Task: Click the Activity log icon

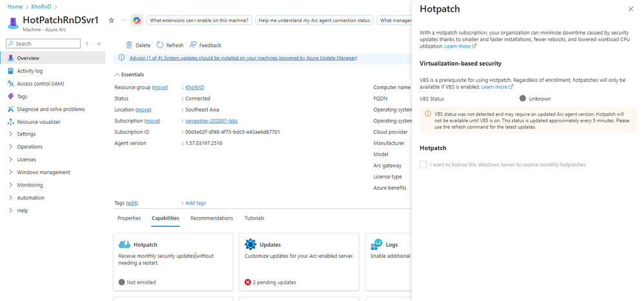Action: [x=11, y=71]
